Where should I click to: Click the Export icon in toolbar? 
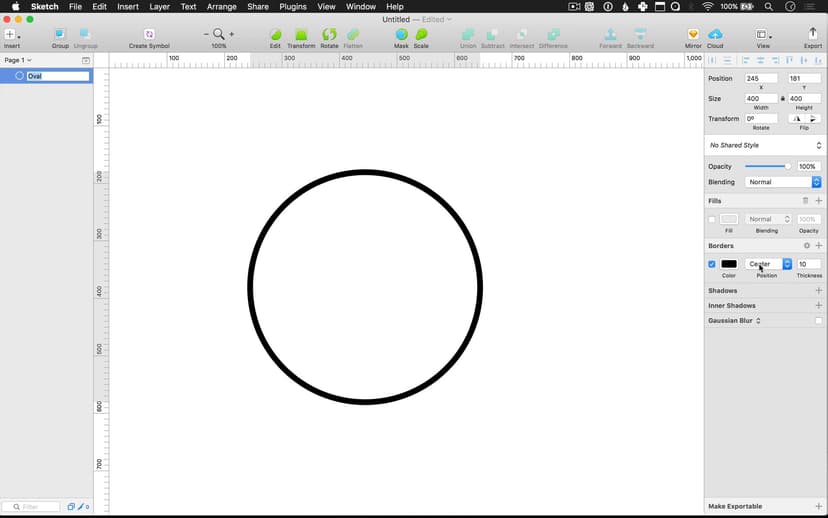click(812, 35)
